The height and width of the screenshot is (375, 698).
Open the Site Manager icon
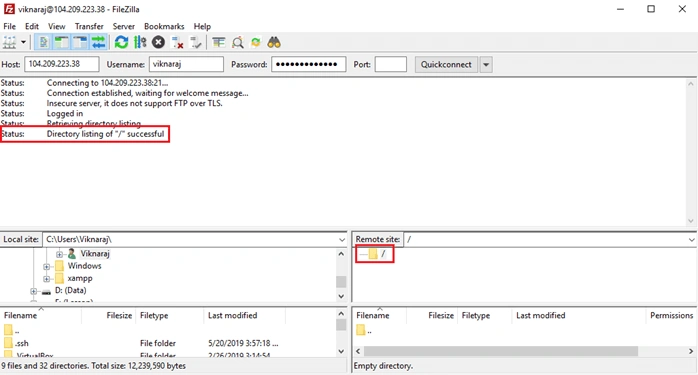pyautogui.click(x=9, y=43)
